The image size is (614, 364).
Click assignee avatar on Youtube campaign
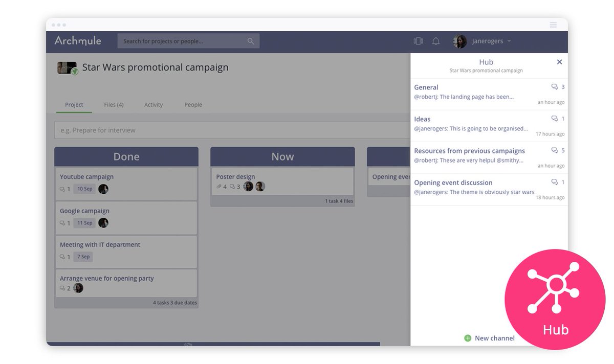pyautogui.click(x=103, y=189)
